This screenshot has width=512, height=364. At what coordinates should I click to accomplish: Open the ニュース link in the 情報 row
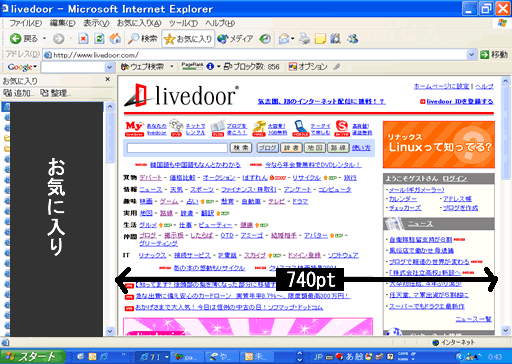151,190
